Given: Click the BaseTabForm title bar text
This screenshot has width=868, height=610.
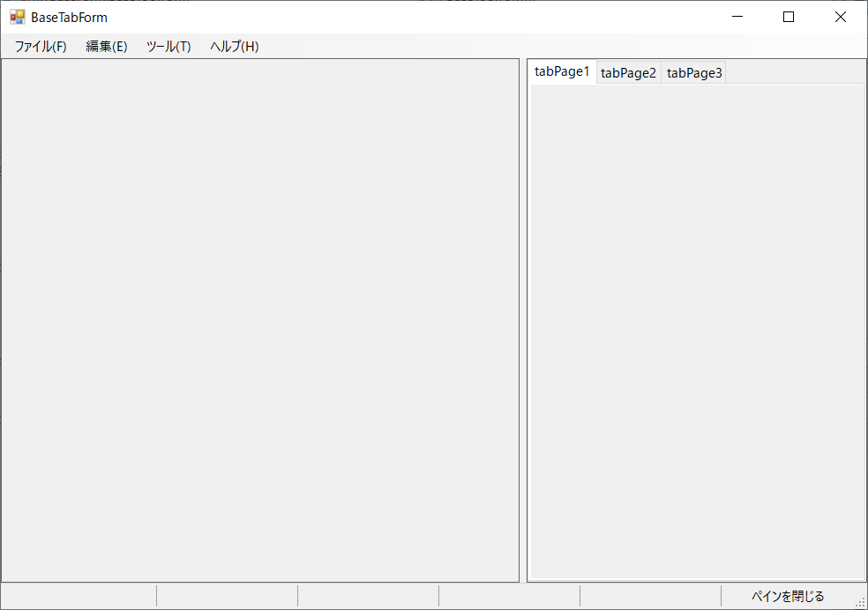Looking at the screenshot, I should pyautogui.click(x=69, y=17).
